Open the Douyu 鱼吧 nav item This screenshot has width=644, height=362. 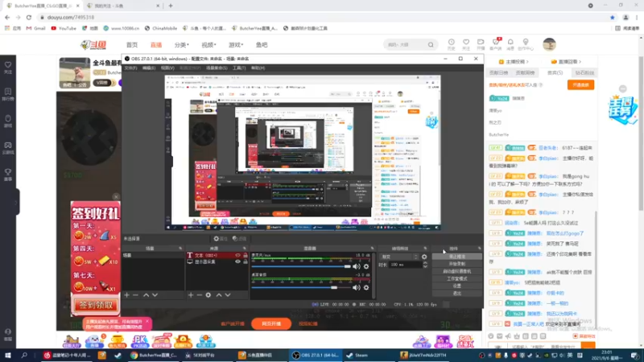(262, 45)
